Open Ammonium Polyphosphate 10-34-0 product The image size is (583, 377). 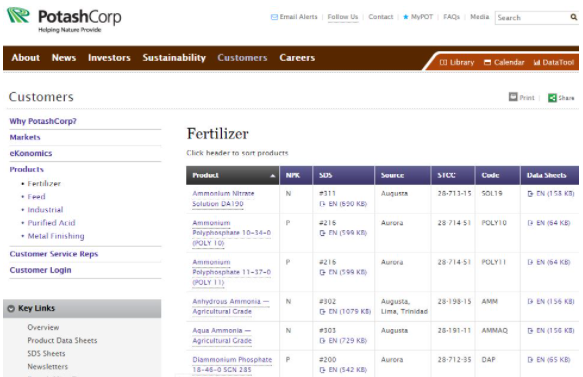[231, 233]
